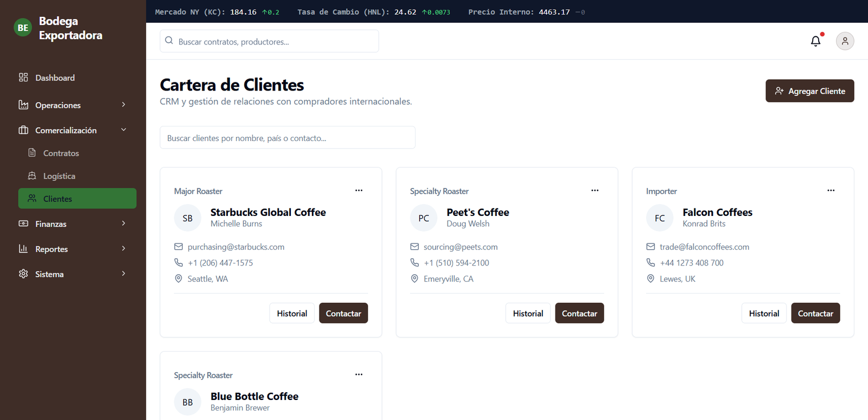Click phone number +44 1273 408 700

692,263
